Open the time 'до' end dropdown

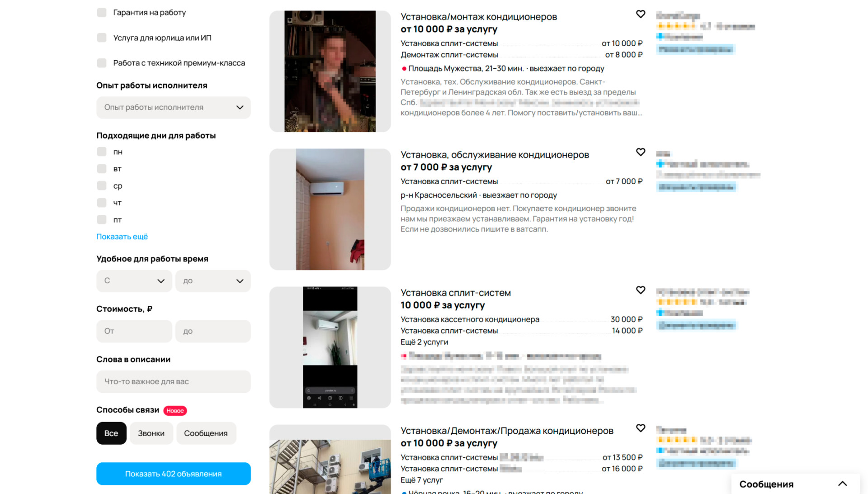(213, 281)
